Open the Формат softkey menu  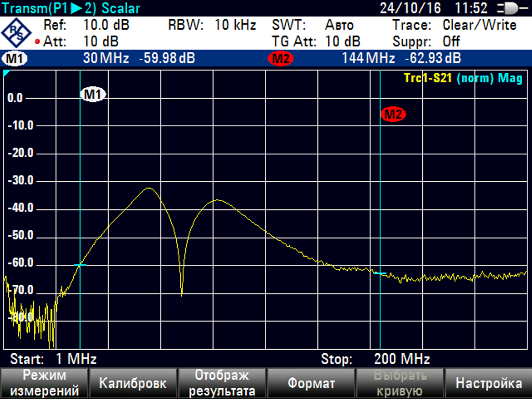pyautogui.click(x=311, y=383)
